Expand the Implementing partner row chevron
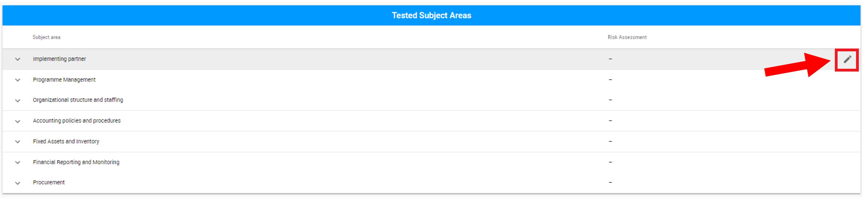 17,59
